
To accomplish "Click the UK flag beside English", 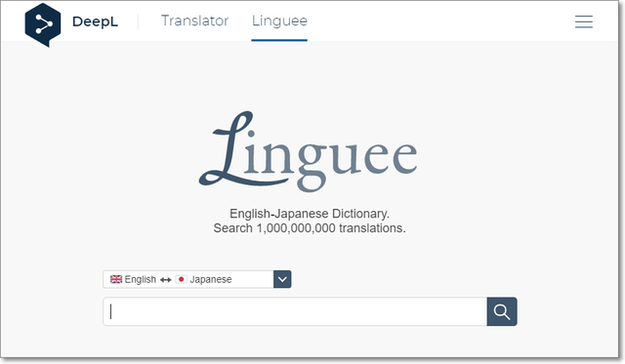I will [x=116, y=279].
